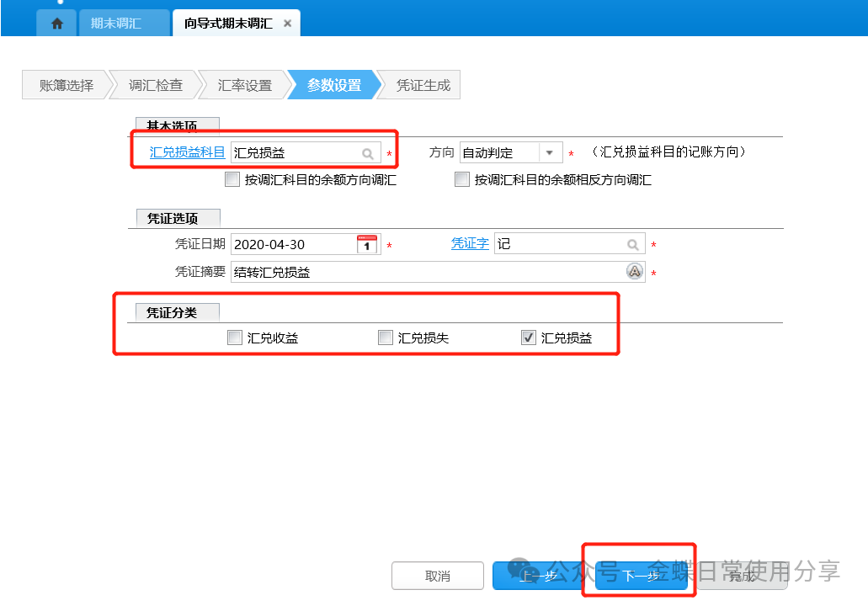Open the 汇兑损益科目 link
The image size is (868, 606).
click(x=187, y=152)
